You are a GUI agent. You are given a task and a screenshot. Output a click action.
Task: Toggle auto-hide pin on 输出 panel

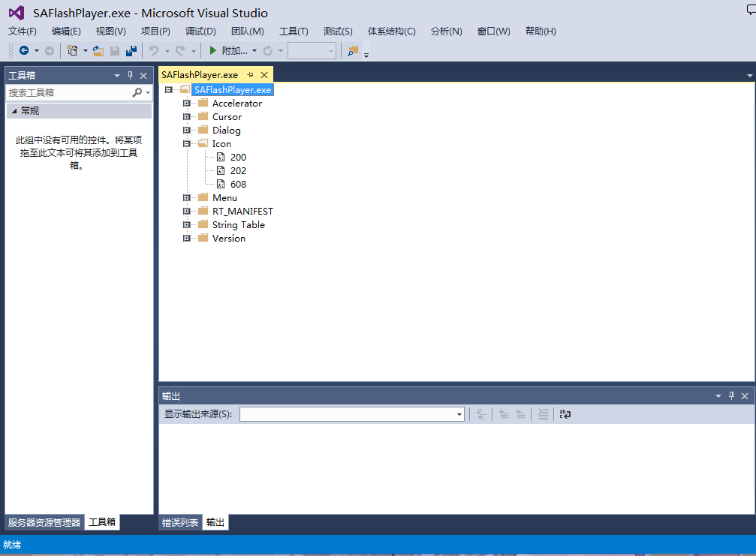[731, 395]
